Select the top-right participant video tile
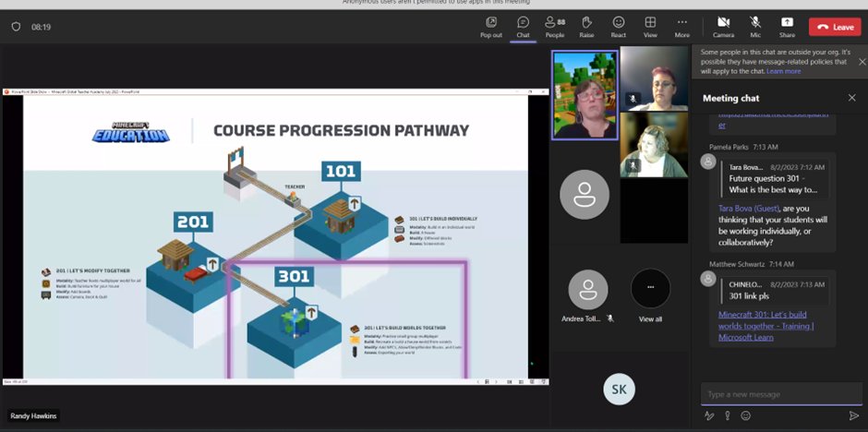The width and height of the screenshot is (868, 432). coord(654,78)
